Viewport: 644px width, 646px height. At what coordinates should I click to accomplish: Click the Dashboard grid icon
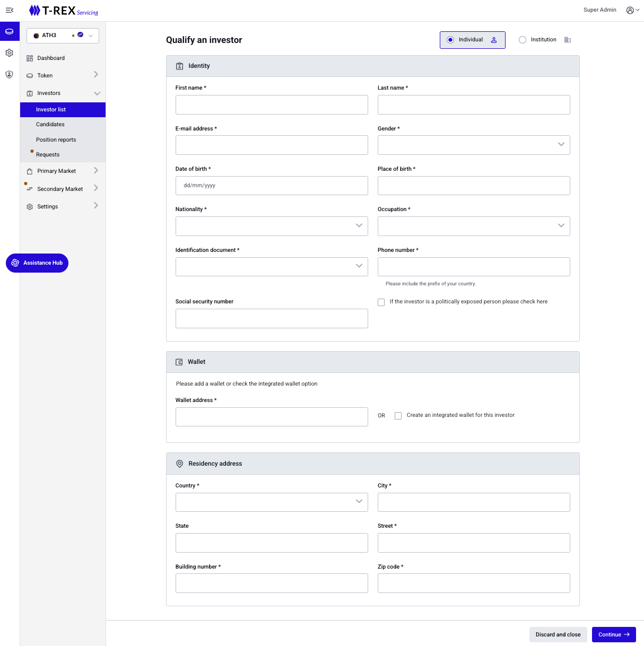[30, 58]
